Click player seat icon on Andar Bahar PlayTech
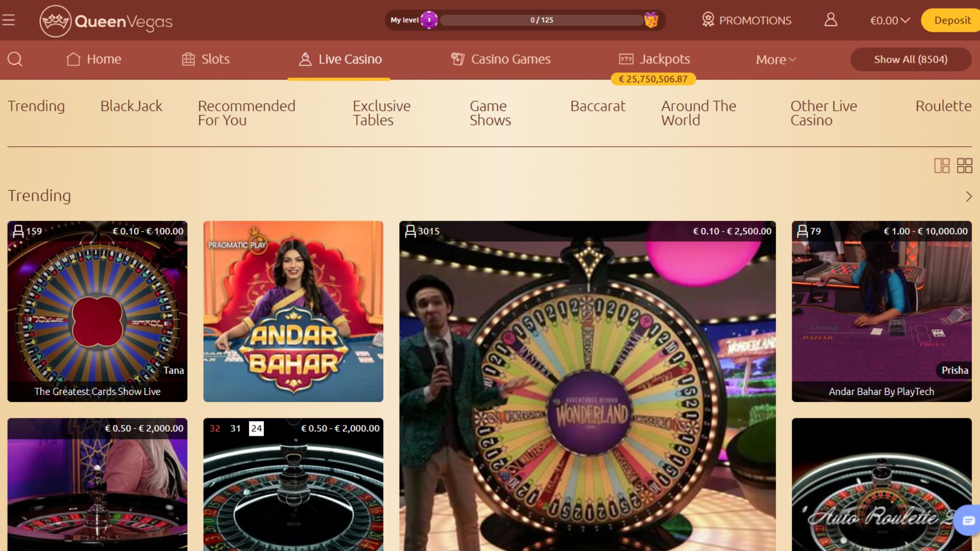This screenshot has width=980, height=551. pyautogui.click(x=802, y=231)
